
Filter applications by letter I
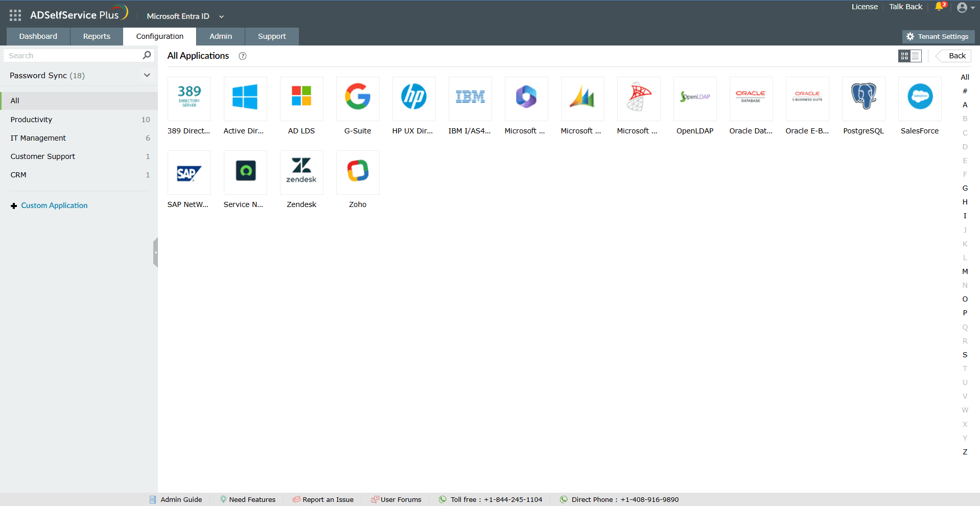[x=965, y=216]
